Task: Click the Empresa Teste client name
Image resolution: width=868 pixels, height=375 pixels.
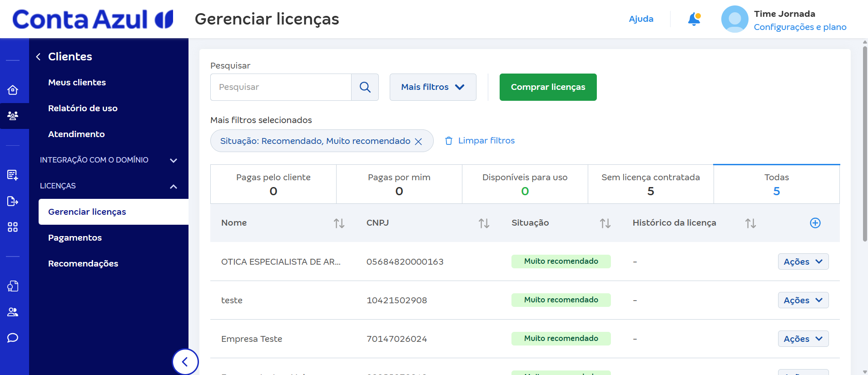Action: pos(252,339)
